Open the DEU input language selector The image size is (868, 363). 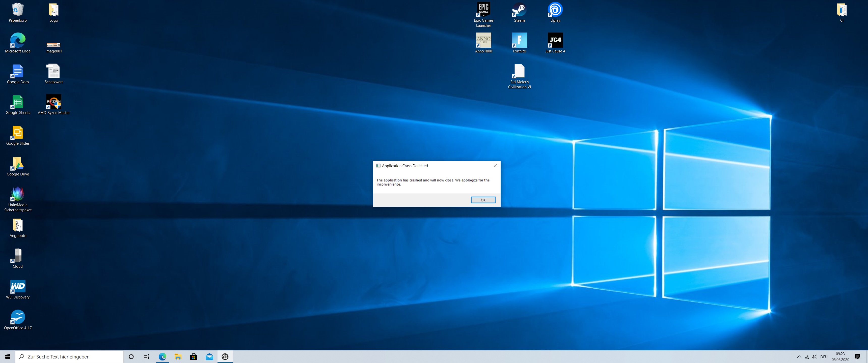pos(824,357)
